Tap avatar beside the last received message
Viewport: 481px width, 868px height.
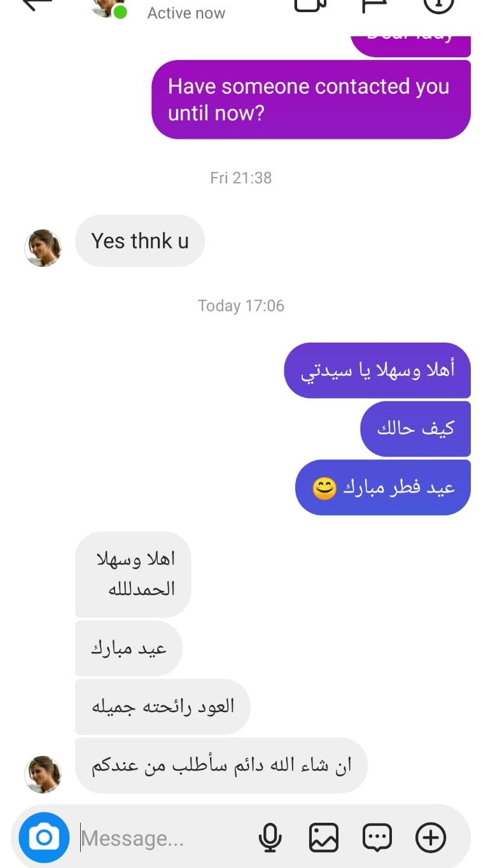pos(43,774)
